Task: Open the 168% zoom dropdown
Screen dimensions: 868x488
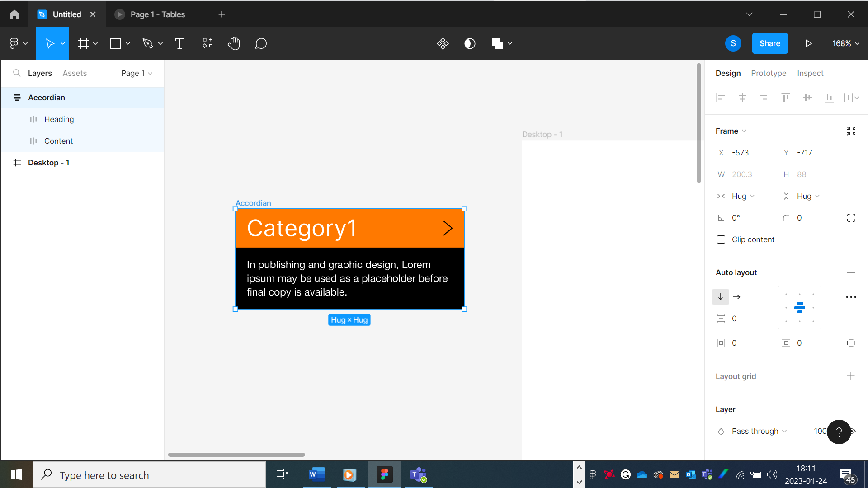Action: coord(845,43)
